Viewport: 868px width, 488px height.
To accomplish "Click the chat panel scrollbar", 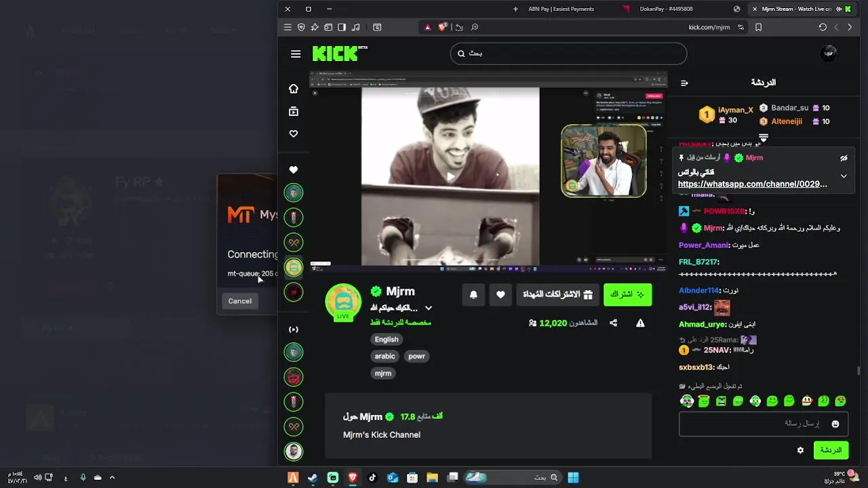I will tap(859, 370).
